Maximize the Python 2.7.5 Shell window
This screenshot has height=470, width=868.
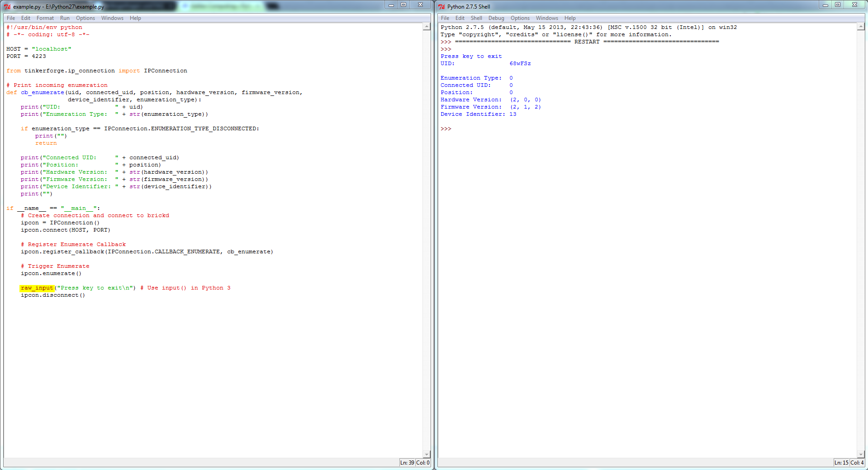tap(838, 5)
